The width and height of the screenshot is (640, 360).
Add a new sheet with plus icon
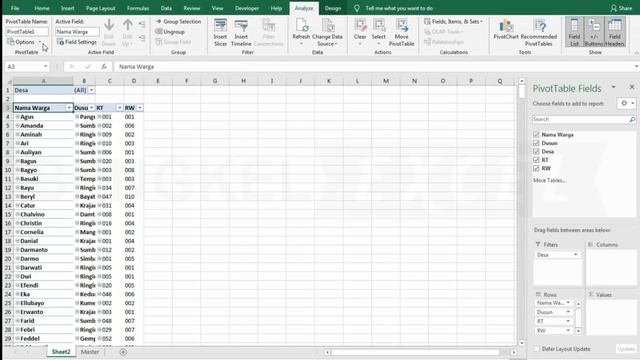point(123,352)
